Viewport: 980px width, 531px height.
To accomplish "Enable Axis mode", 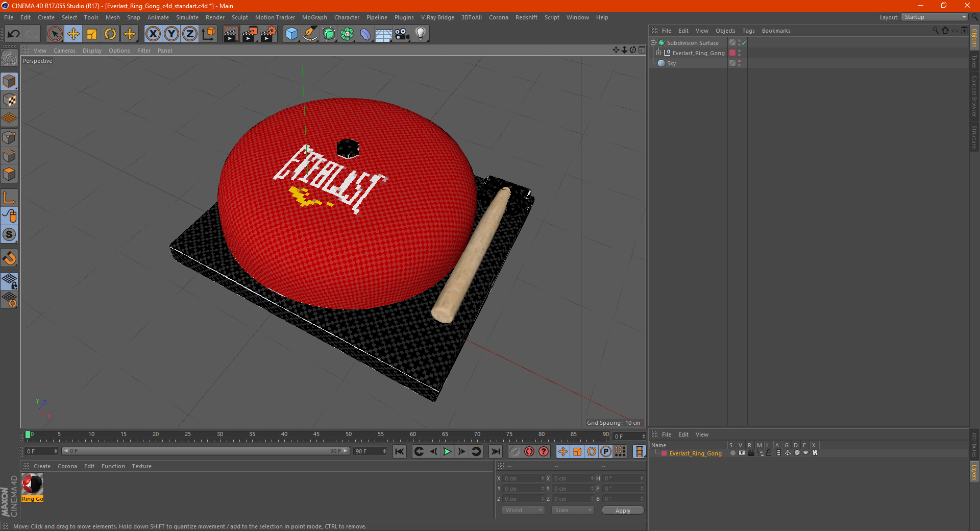I will tap(9, 198).
